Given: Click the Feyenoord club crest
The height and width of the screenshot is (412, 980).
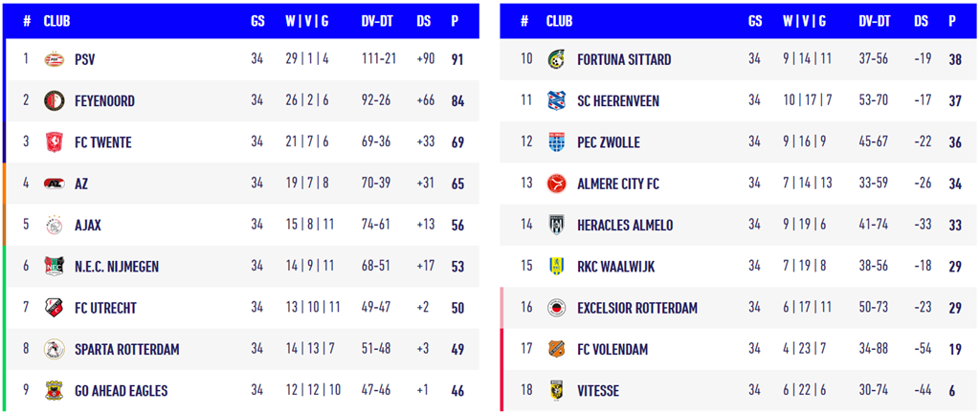Looking at the screenshot, I should tap(54, 100).
